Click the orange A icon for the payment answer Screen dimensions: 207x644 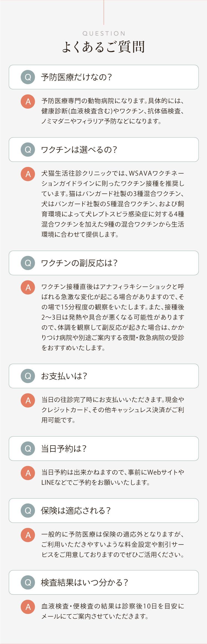point(28,400)
